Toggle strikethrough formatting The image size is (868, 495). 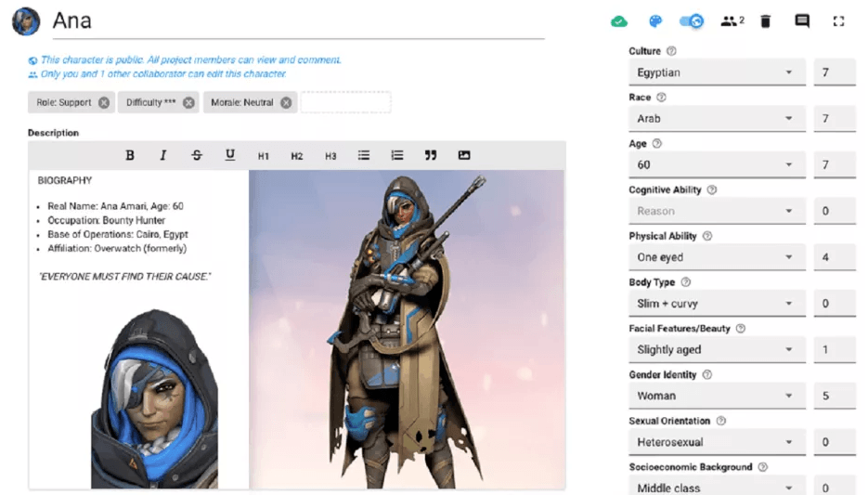click(197, 155)
